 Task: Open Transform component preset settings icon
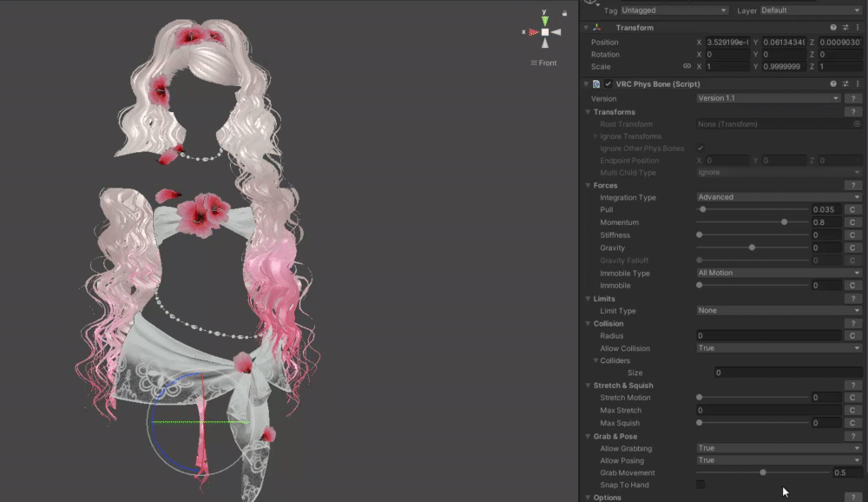845,28
